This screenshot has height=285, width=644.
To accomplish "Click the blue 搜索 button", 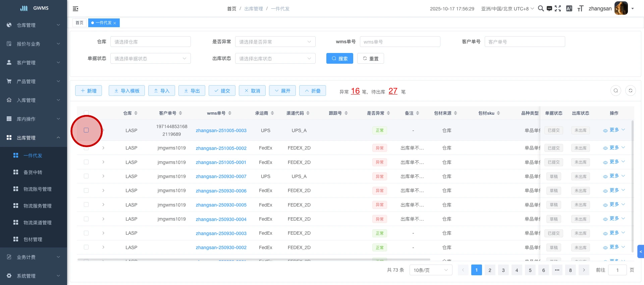I will (339, 58).
